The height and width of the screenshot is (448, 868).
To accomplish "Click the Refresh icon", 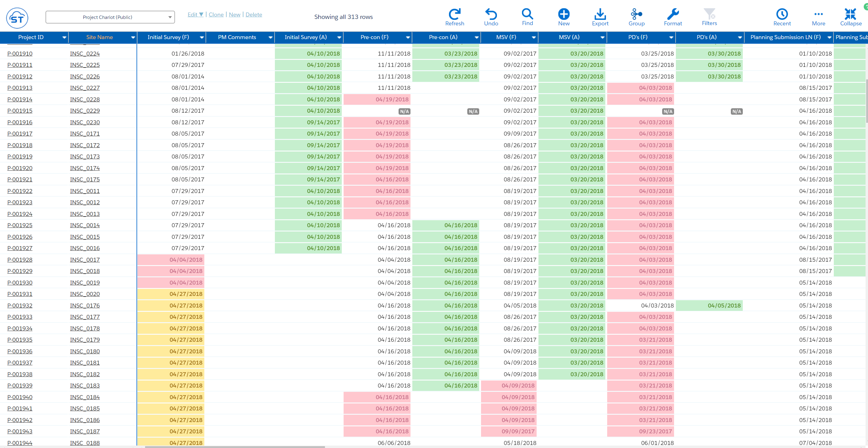I will [454, 17].
